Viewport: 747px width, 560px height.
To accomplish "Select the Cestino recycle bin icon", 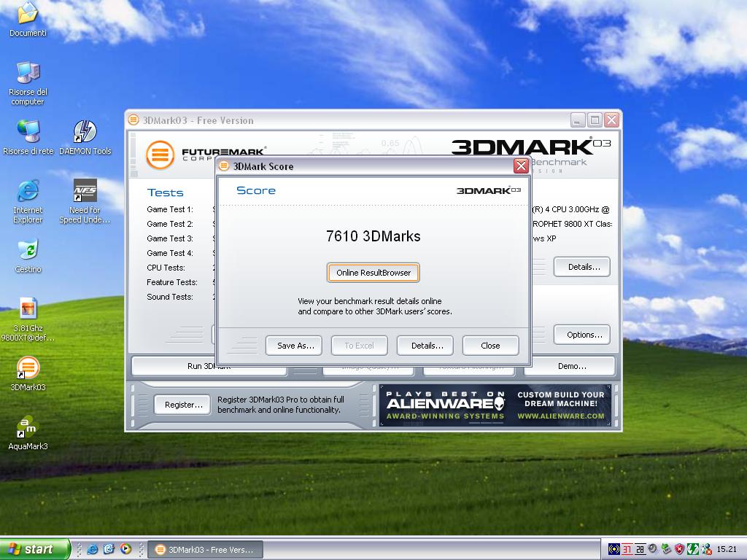I will [x=28, y=250].
